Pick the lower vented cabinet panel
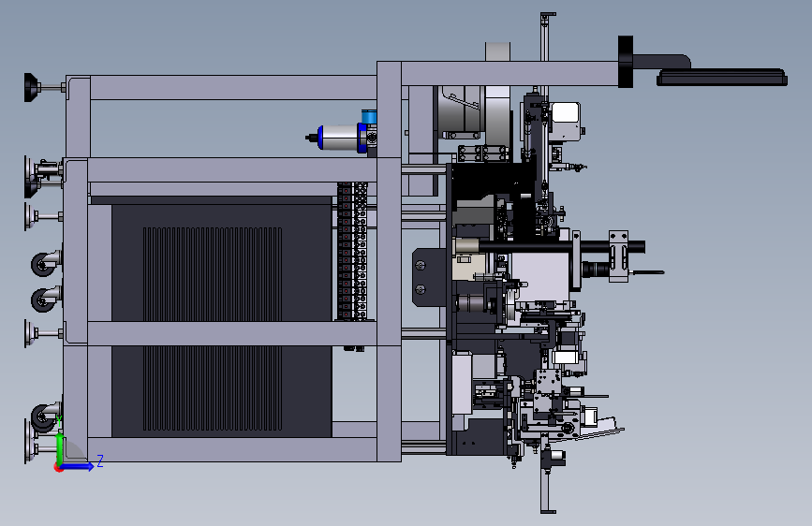This screenshot has height=526, width=812. click(222, 391)
